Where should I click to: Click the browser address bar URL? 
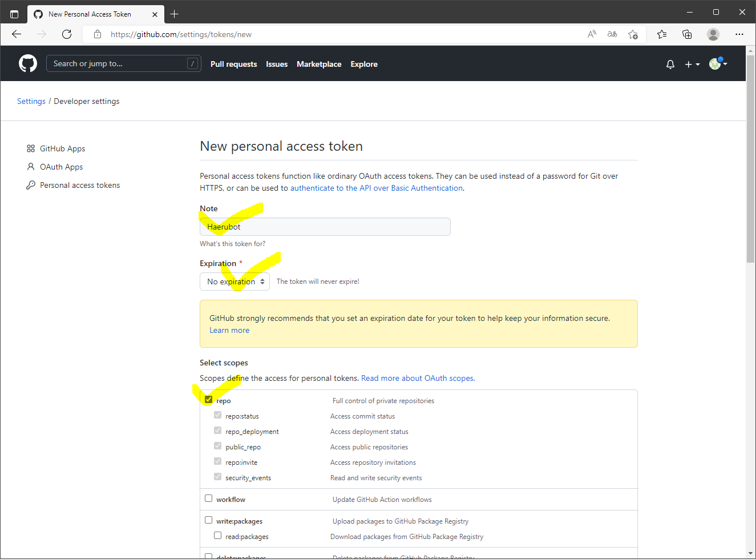181,34
